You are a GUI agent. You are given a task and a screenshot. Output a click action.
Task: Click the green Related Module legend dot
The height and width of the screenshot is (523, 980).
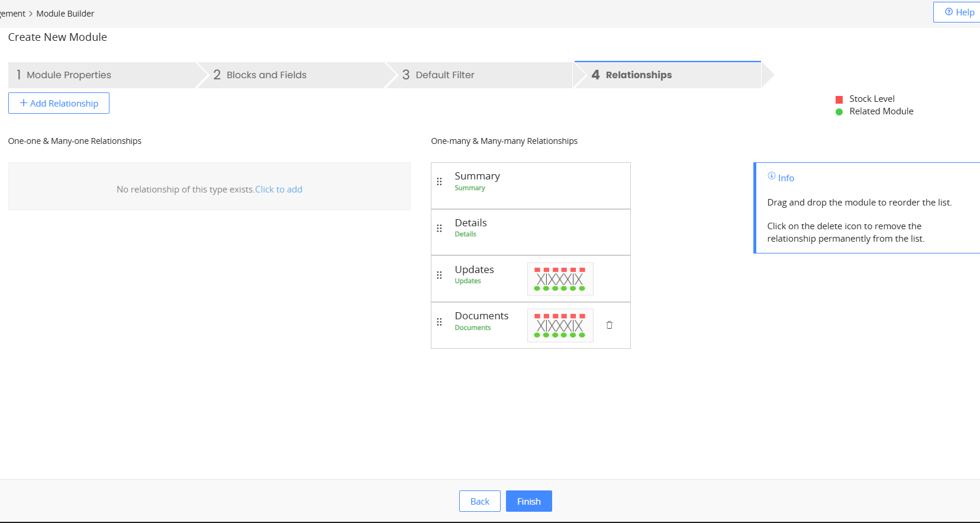tap(839, 112)
